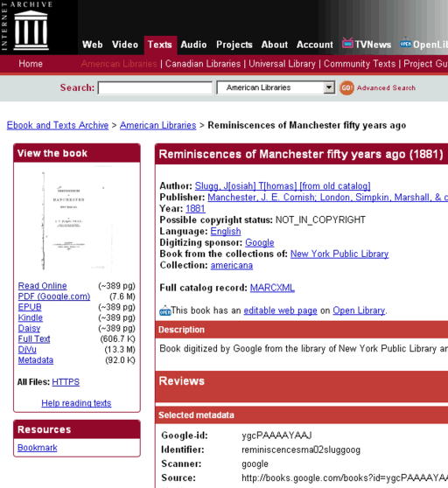Open Help reading texts link
448x488 pixels.
pos(76,403)
